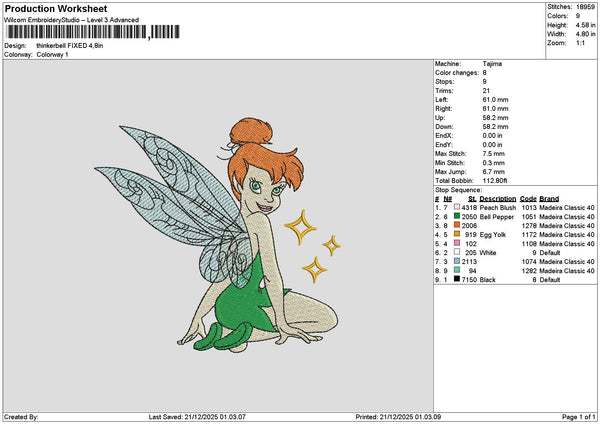This screenshot has width=600, height=424.
Task: Click the 'Right:' measurement label
Action: (443, 109)
